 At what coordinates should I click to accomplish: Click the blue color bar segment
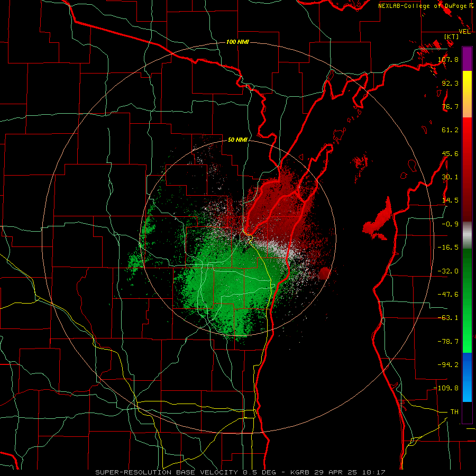[x=467, y=377]
